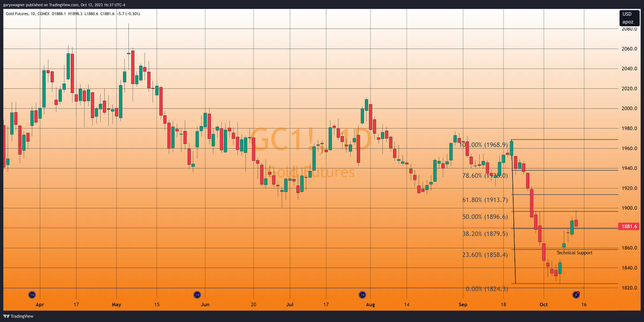The height and width of the screenshot is (322, 644).
Task: Click the Jul label on time axis
Action: click(x=290, y=305)
